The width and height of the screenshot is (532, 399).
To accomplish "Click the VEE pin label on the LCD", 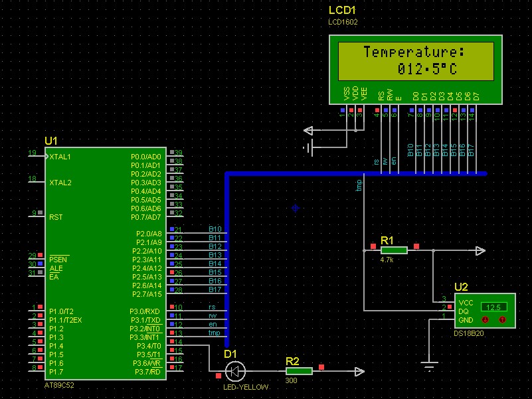I will click(364, 94).
